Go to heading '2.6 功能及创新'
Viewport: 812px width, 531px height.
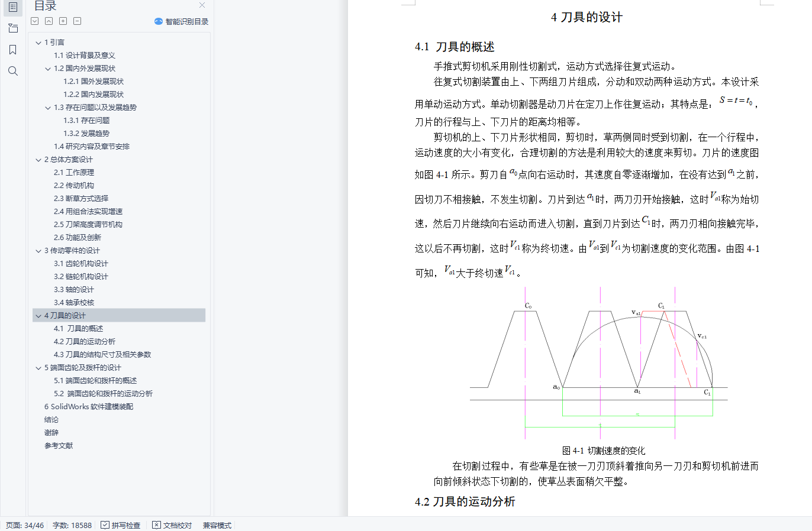click(x=78, y=238)
